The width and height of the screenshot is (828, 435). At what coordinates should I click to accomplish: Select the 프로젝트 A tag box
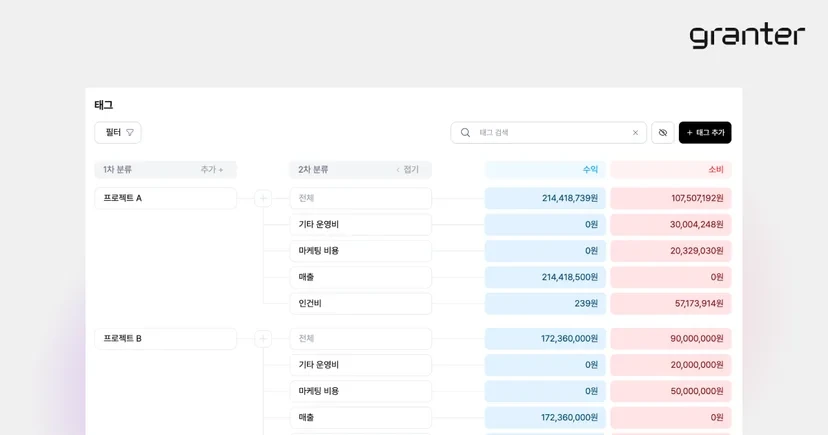165,198
